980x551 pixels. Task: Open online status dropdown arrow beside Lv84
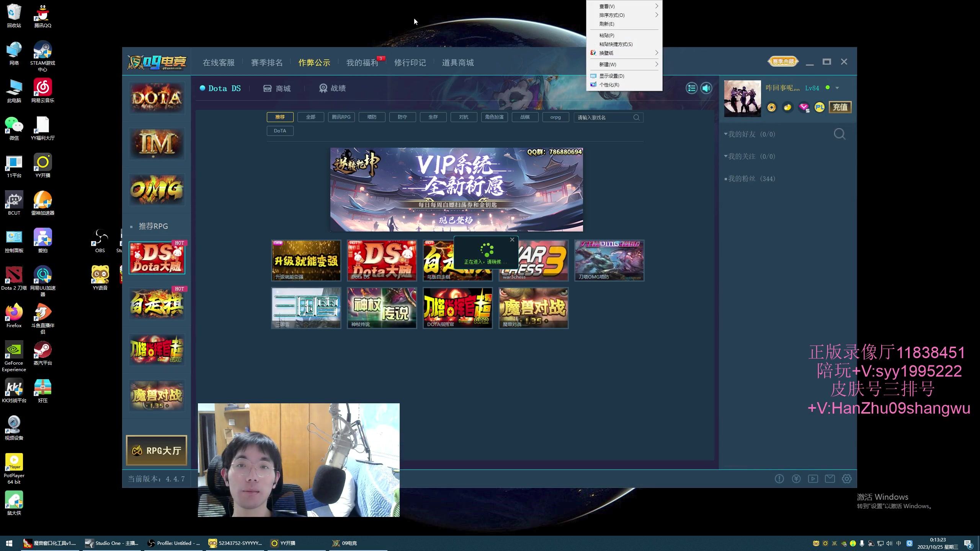point(837,88)
